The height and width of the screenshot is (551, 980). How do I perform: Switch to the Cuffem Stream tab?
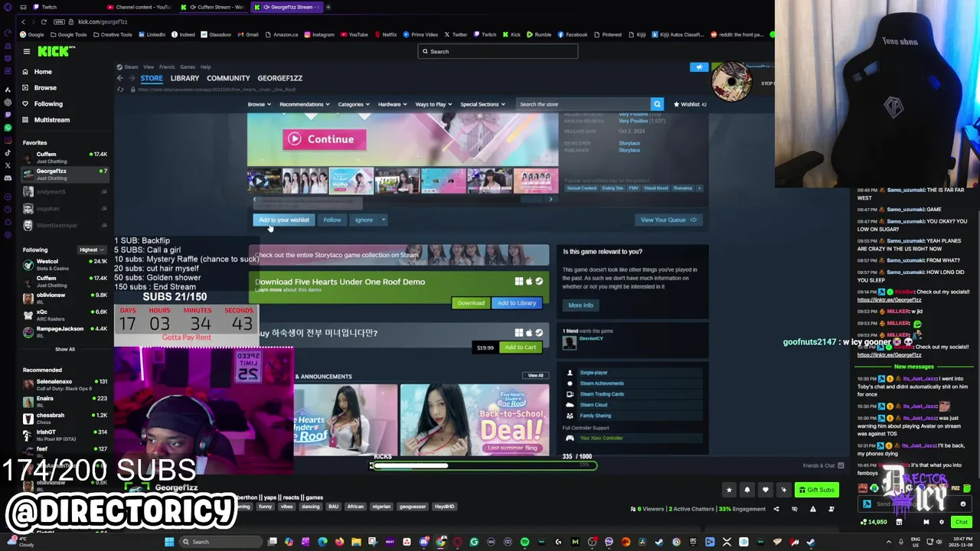coord(213,7)
